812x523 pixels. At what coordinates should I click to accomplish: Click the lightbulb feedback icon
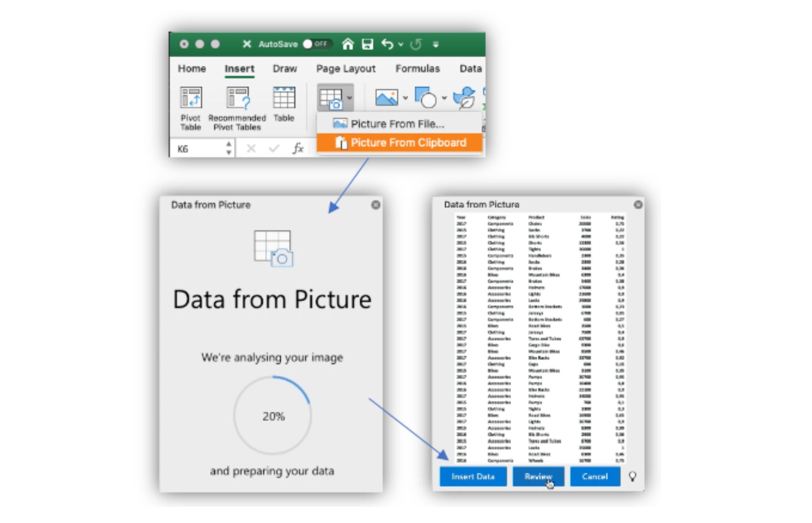coord(633,477)
